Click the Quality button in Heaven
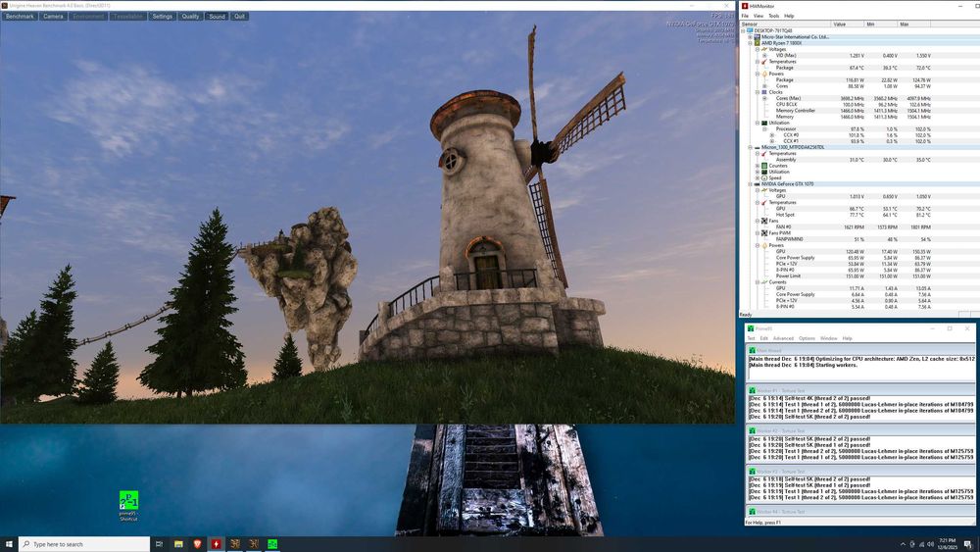Screen dimensions: 980x552 tap(191, 17)
